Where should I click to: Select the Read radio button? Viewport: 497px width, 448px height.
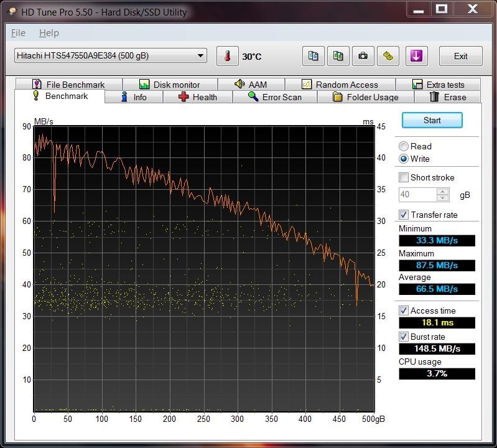pyautogui.click(x=404, y=146)
